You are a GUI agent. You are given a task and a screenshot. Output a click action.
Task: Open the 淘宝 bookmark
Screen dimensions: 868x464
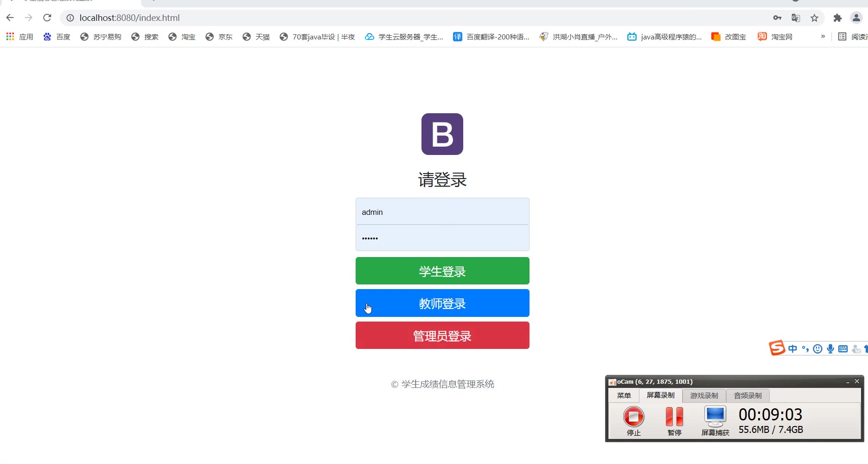click(182, 37)
